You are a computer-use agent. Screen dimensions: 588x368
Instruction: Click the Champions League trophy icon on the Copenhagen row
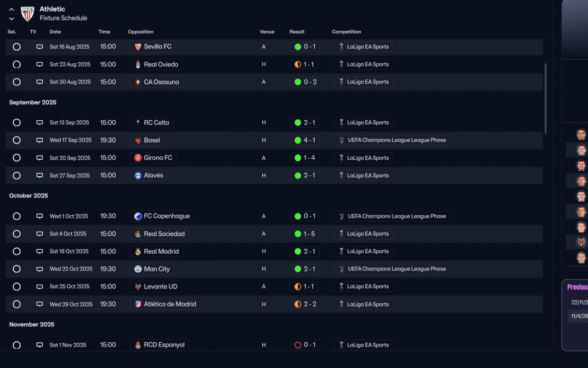(x=341, y=216)
